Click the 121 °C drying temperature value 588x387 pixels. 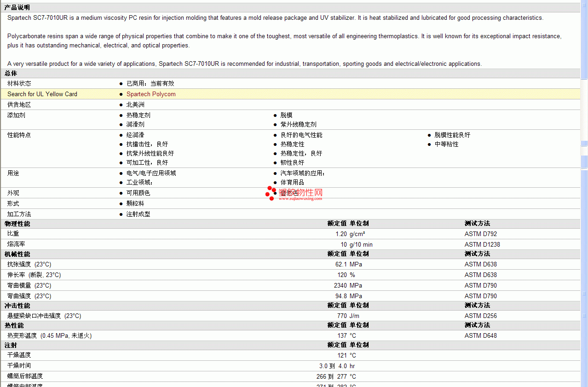pos(347,355)
